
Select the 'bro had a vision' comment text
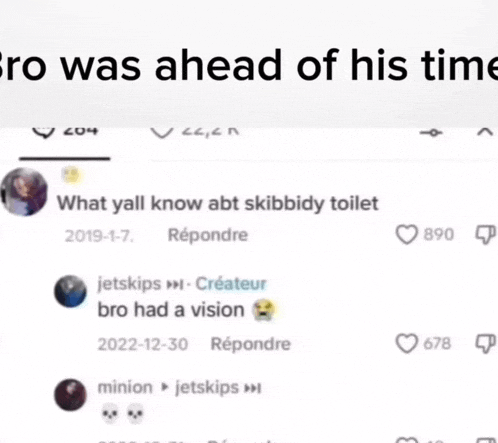pyautogui.click(x=171, y=310)
